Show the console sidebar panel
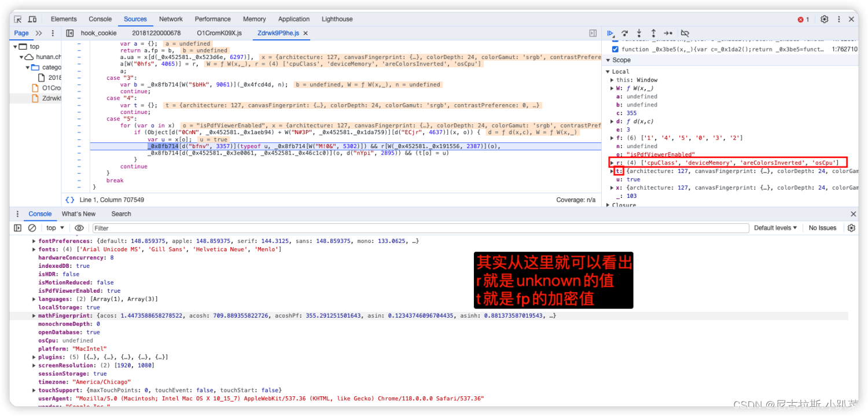 click(x=17, y=227)
